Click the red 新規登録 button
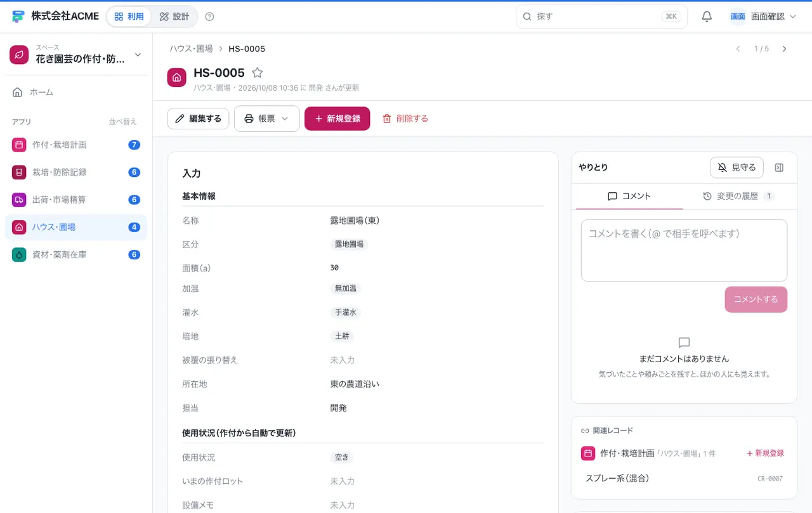Viewport: 812px width, 513px height. (x=337, y=119)
